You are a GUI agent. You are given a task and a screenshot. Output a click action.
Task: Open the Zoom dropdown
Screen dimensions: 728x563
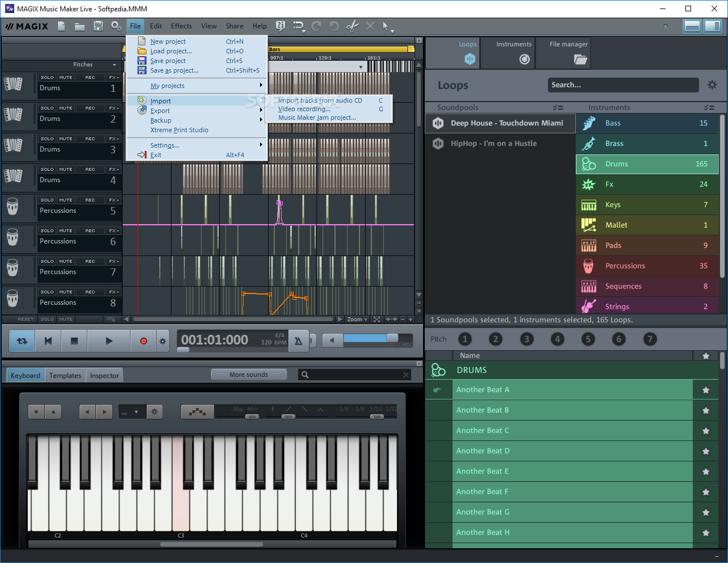(x=358, y=320)
